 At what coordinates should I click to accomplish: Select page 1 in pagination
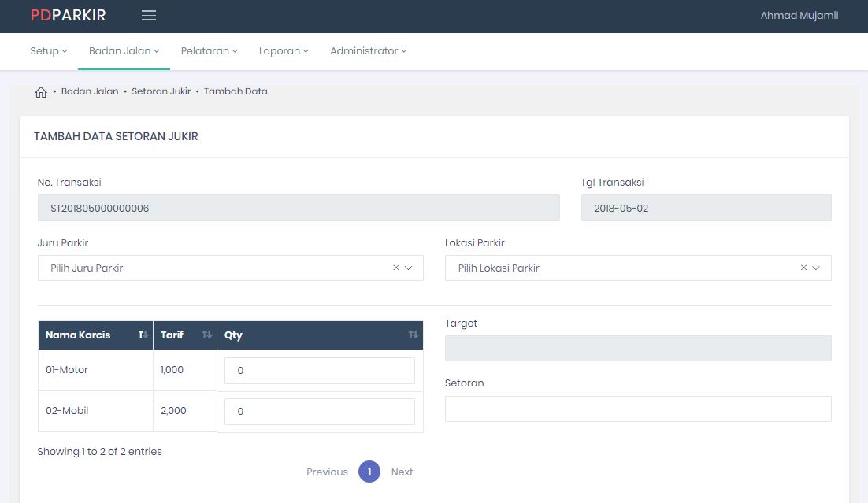click(x=369, y=472)
